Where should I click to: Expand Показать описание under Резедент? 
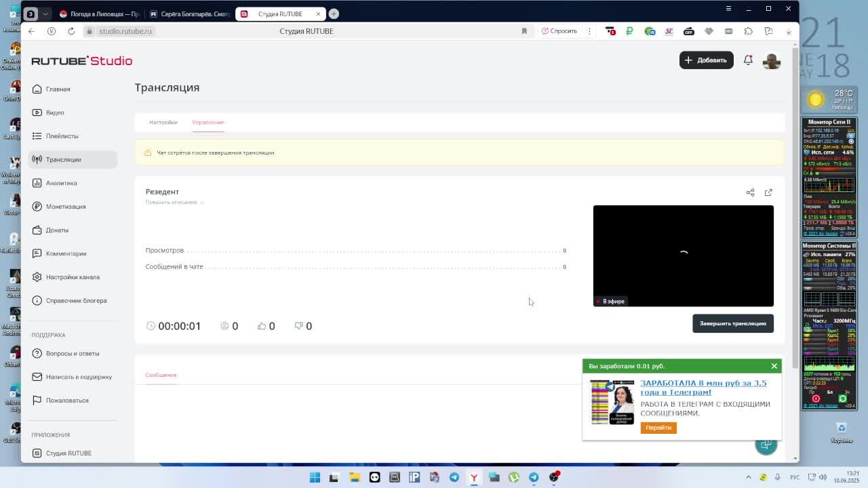[174, 202]
